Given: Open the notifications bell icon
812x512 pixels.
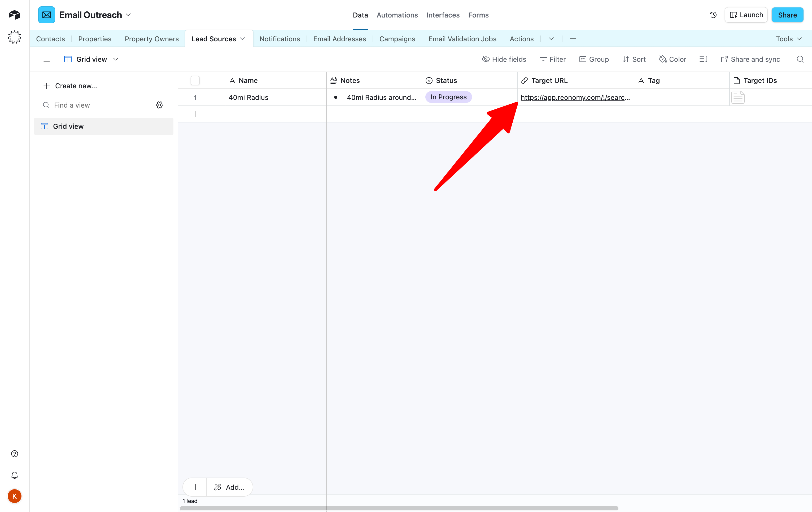Looking at the screenshot, I should [x=14, y=475].
